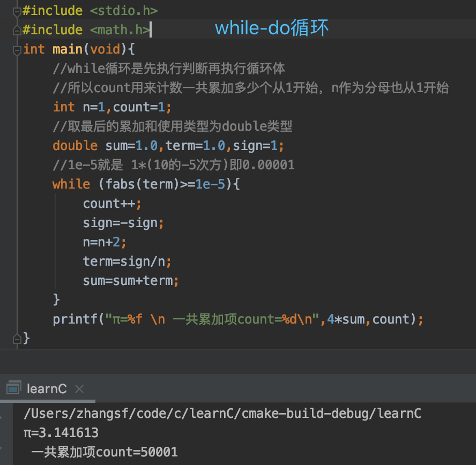Image resolution: width=476 pixels, height=465 pixels.
Task: Click the 1e-5 numeric literal
Action: (x=211, y=184)
